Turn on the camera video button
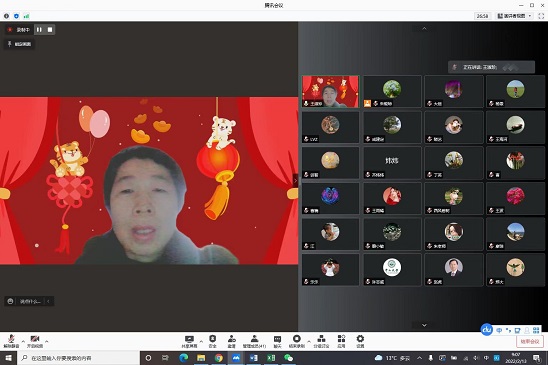Viewport: 548px width, 365px height. coord(35,341)
